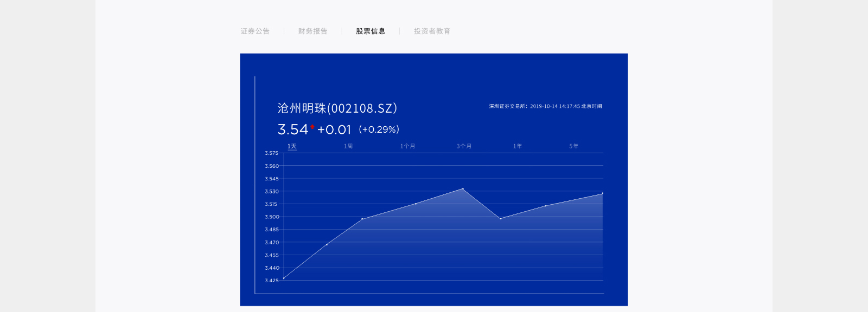Click the 深圳证券交易所 timestamp text

(x=545, y=107)
